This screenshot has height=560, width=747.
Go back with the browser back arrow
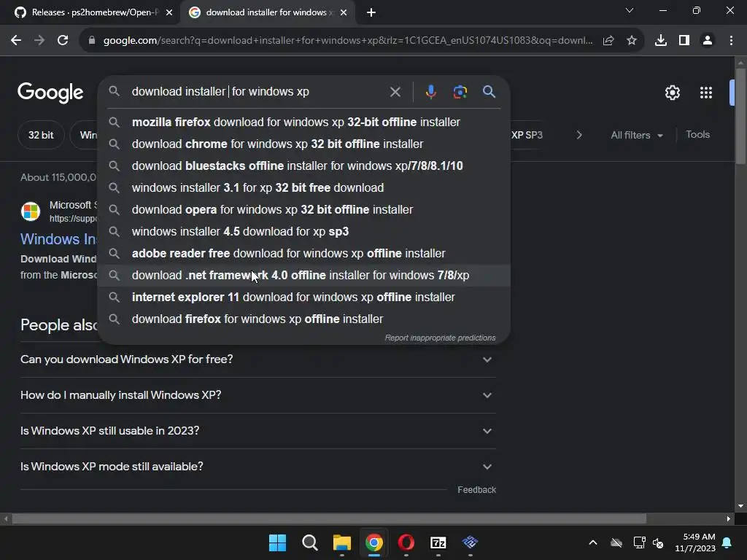click(x=16, y=41)
